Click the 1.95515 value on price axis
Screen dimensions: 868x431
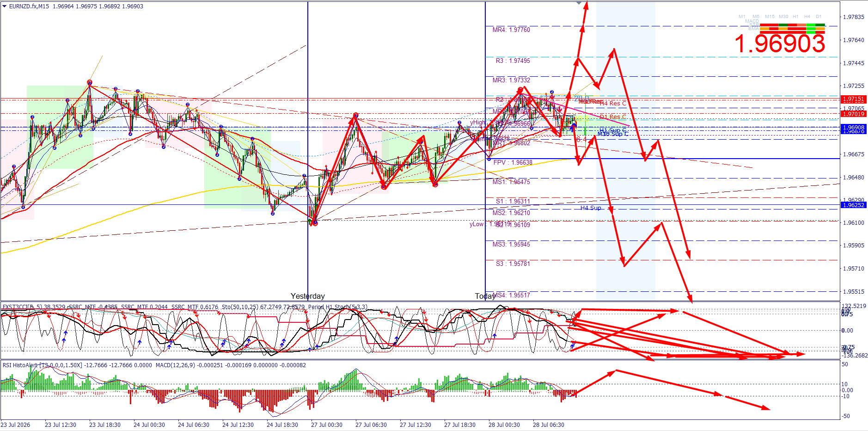[x=854, y=292]
